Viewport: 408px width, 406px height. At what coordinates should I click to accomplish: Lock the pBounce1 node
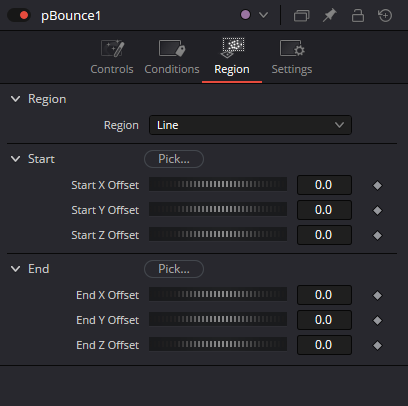coord(358,15)
